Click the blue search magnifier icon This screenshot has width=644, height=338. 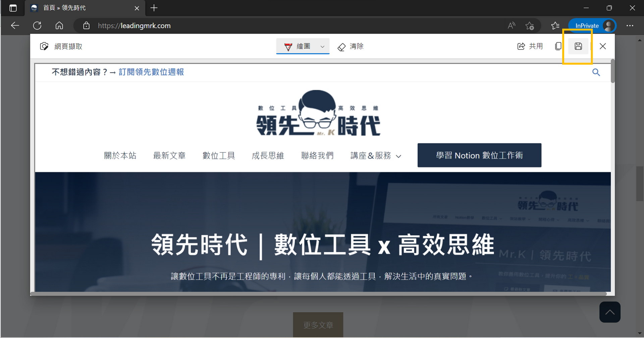click(x=596, y=72)
